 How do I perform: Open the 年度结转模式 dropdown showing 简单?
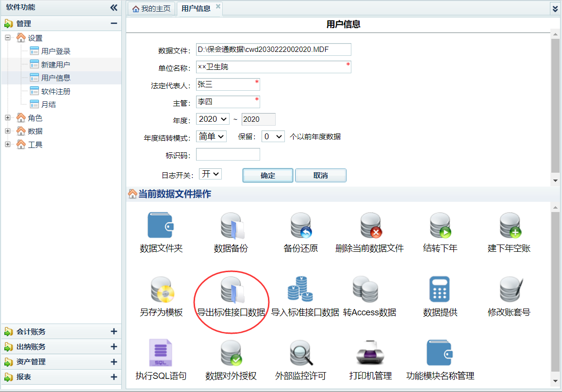tap(211, 136)
